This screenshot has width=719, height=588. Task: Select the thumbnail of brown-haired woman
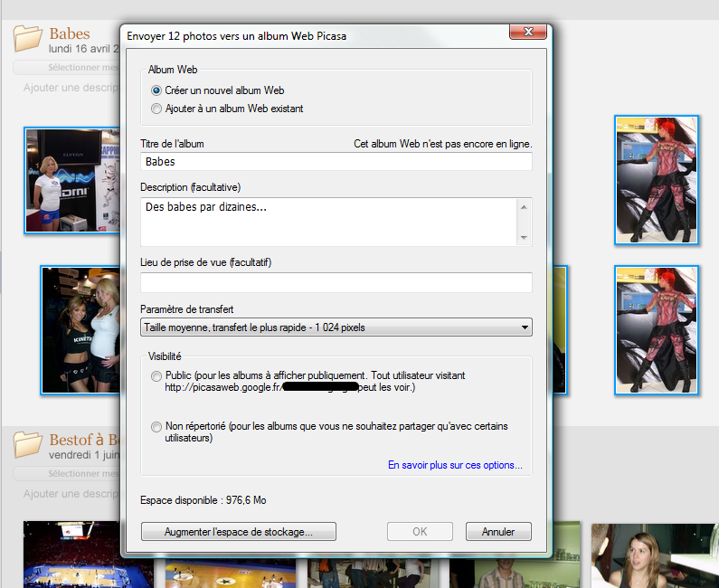pos(655,556)
